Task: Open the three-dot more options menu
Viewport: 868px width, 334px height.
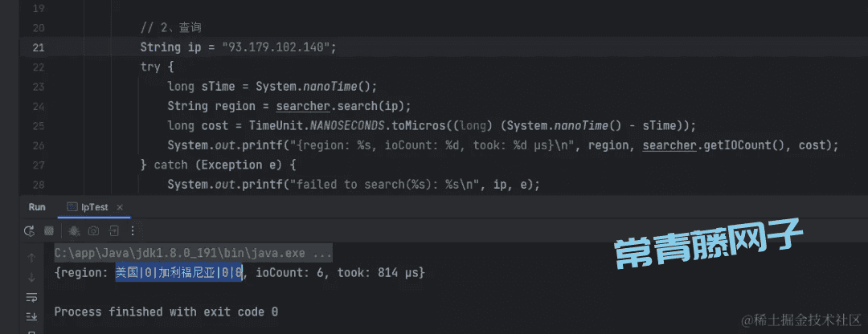Action: click(x=133, y=230)
